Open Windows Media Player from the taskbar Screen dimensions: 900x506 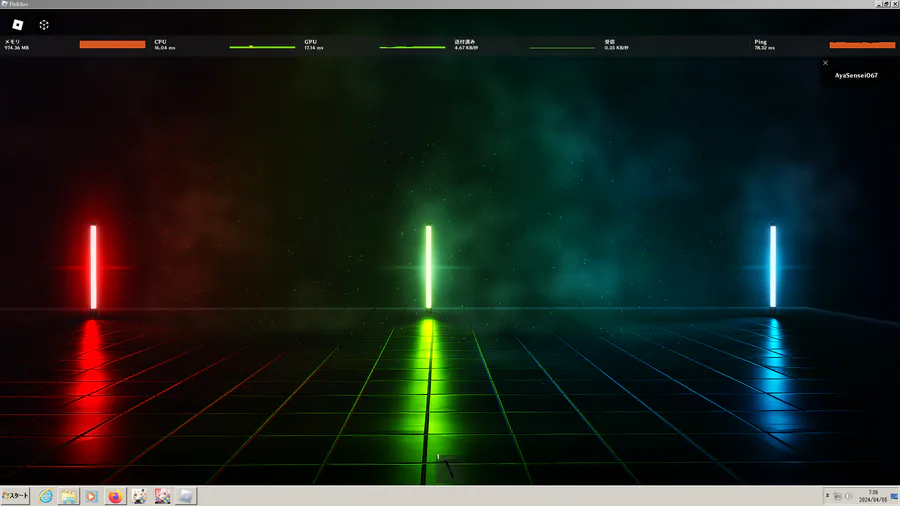(92, 496)
